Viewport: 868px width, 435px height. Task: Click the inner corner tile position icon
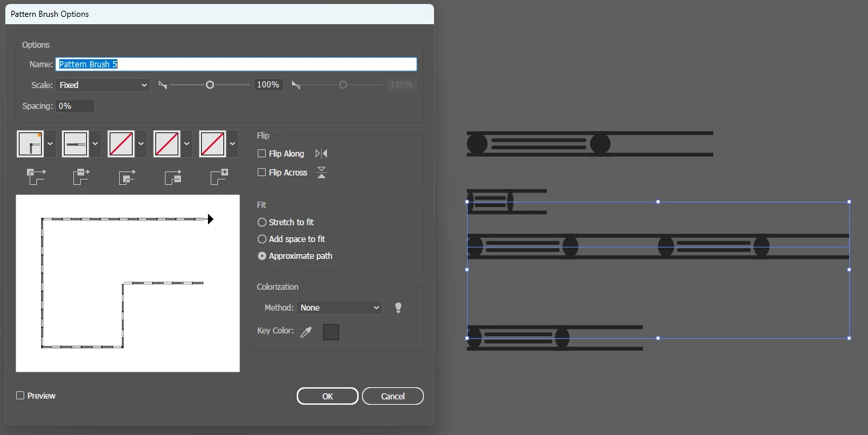coord(127,176)
